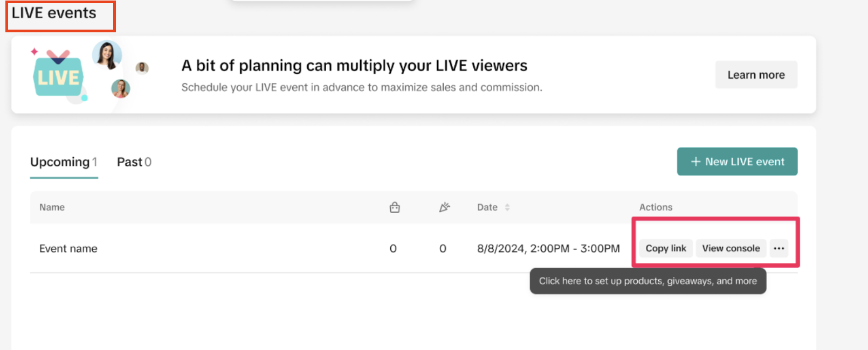Click the teal LIVE TV illustration icon
This screenshot has width=868, height=350.
point(58,76)
